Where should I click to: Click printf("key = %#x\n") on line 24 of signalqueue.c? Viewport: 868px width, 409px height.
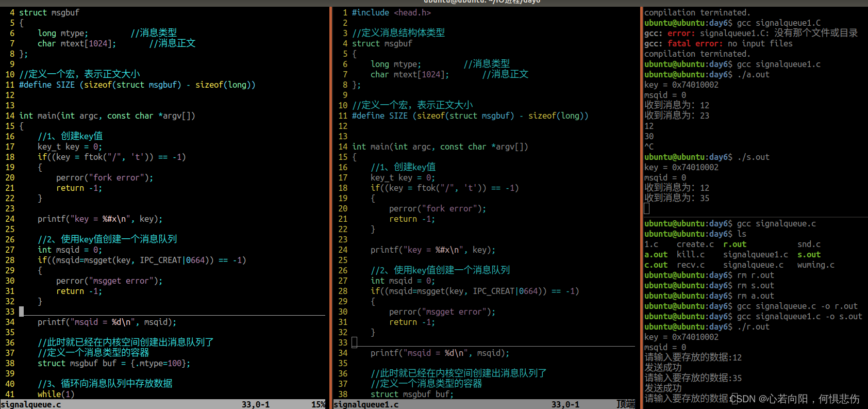tap(100, 219)
